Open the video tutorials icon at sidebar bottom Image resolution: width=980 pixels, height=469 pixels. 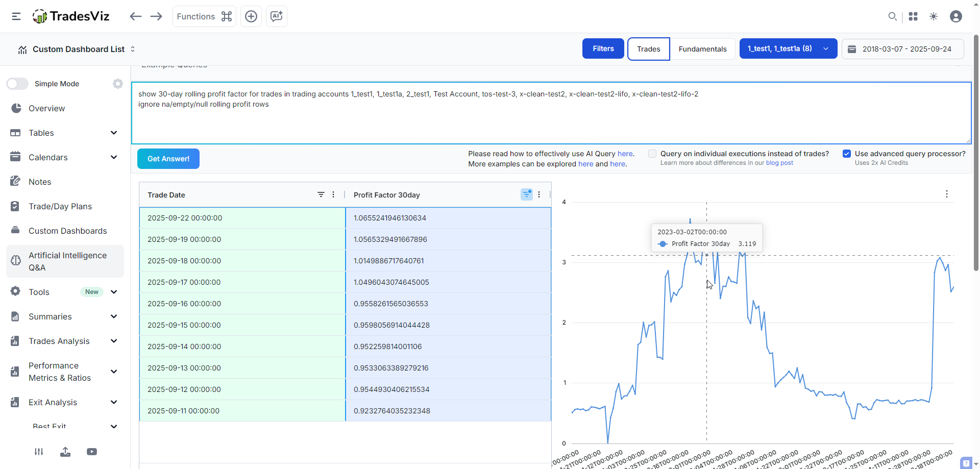pos(92,452)
